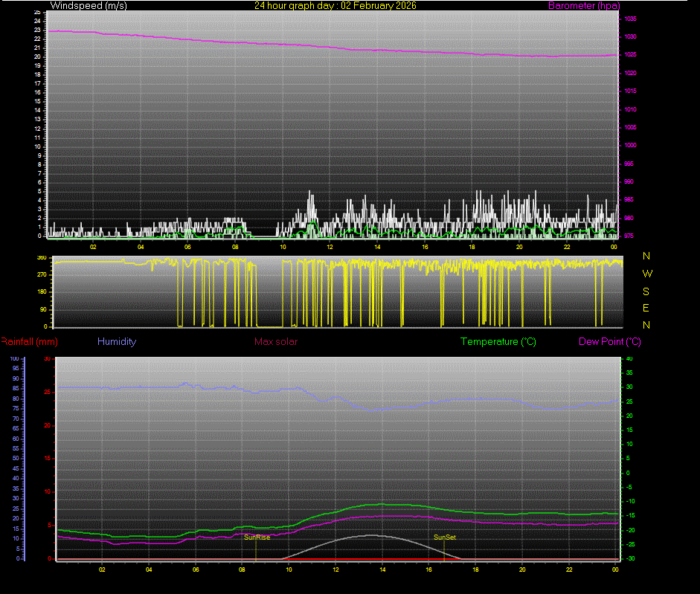Toggle the wind direction N label

pos(646,257)
